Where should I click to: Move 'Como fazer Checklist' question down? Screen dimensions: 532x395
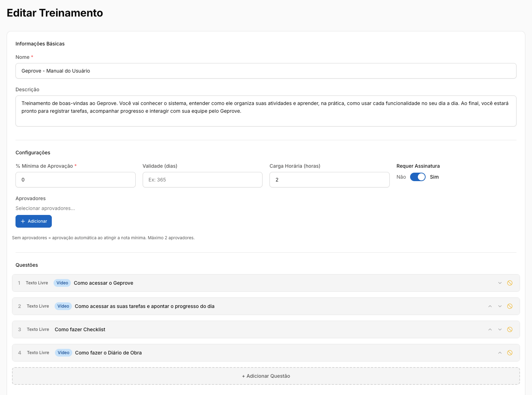(x=500, y=329)
